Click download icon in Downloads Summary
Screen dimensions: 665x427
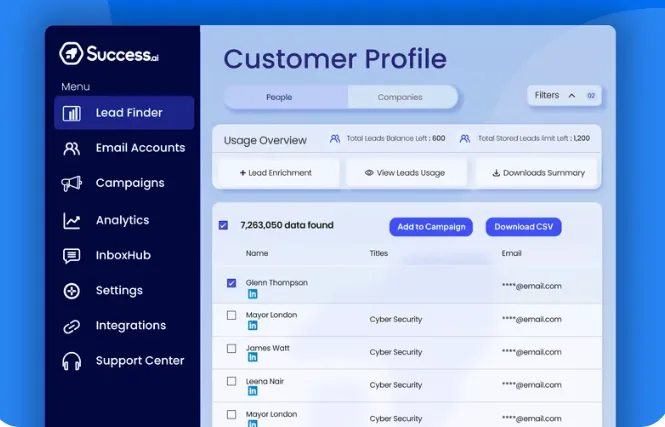pyautogui.click(x=496, y=173)
